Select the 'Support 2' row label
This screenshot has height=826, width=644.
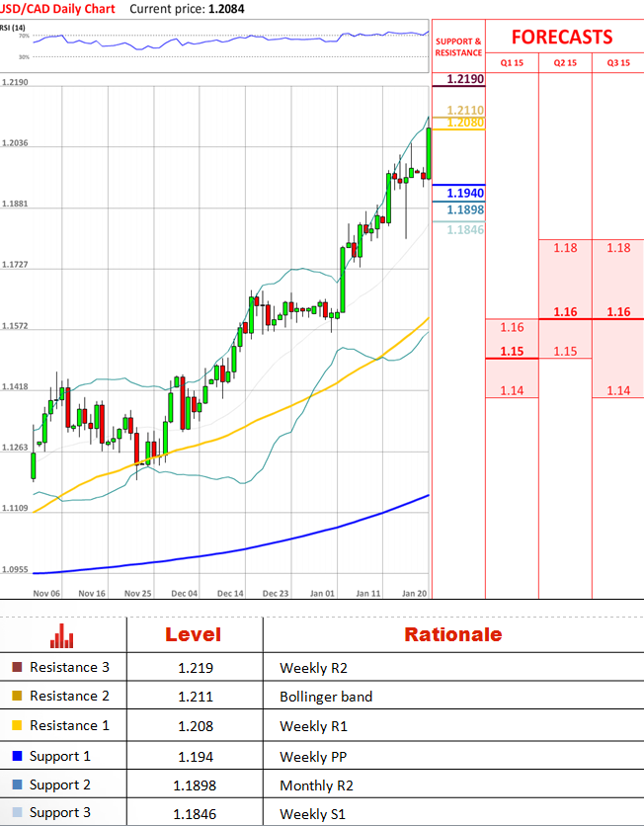coord(60,785)
